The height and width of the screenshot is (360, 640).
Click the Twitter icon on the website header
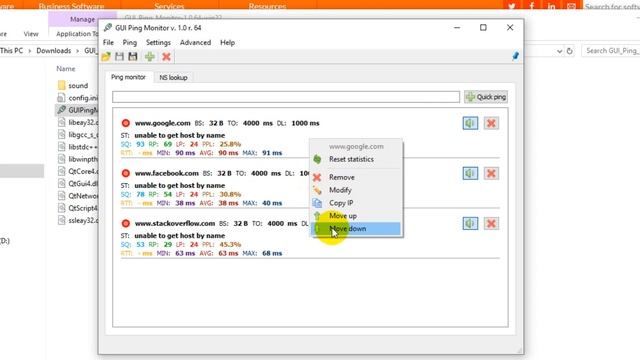511,6
